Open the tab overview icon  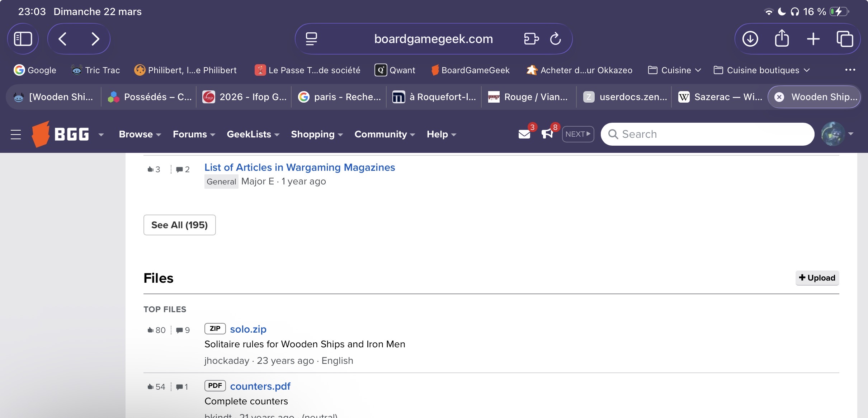[x=845, y=39]
